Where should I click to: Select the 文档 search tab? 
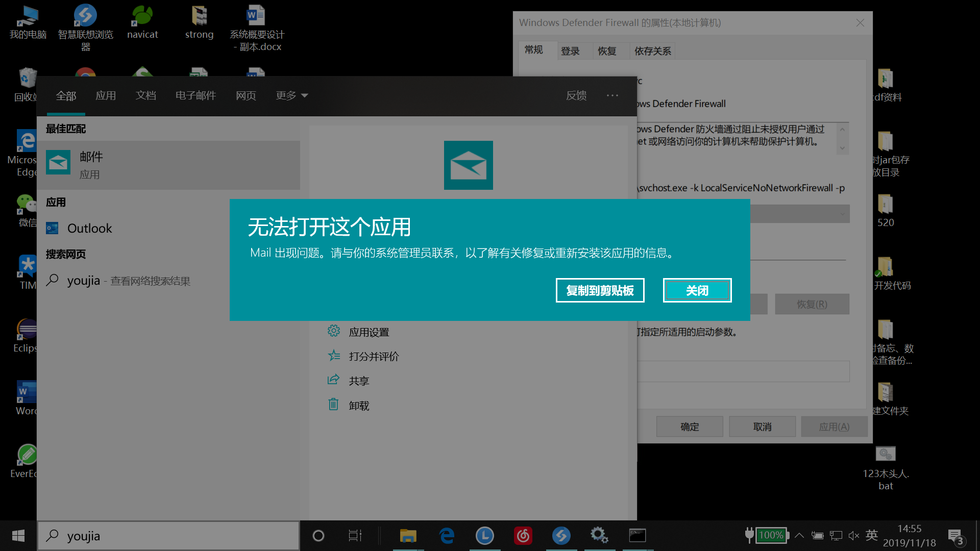point(145,95)
